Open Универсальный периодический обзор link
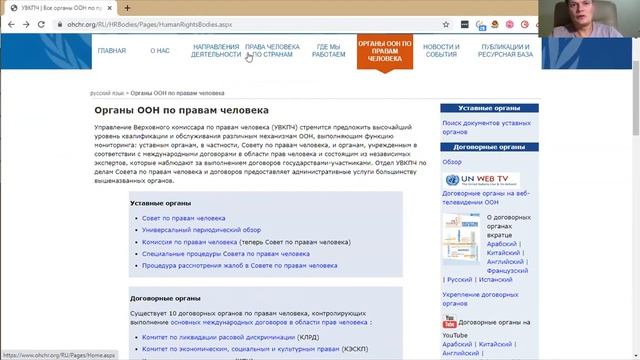640x360 pixels. 201,230
